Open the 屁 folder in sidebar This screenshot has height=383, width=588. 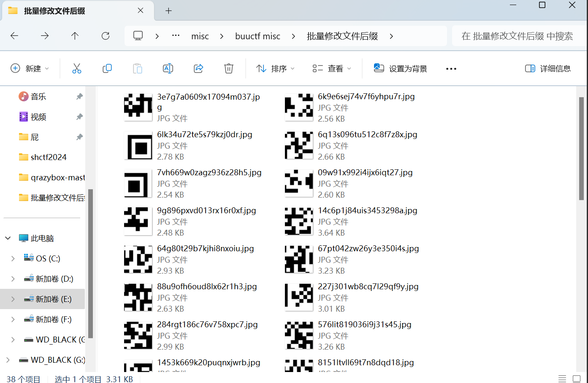(35, 137)
